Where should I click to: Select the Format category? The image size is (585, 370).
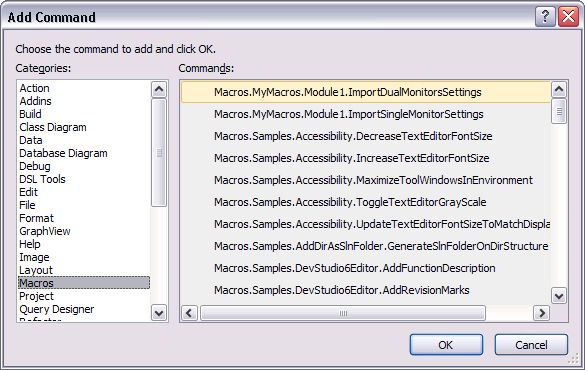coord(84,218)
